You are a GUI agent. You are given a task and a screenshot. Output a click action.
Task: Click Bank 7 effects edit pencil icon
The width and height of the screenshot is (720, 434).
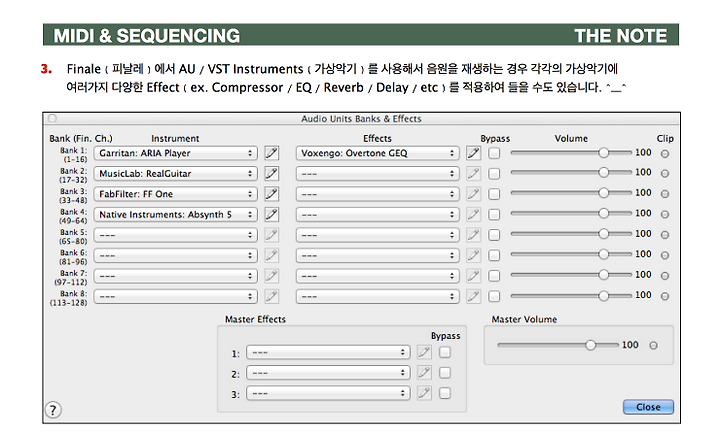click(473, 276)
